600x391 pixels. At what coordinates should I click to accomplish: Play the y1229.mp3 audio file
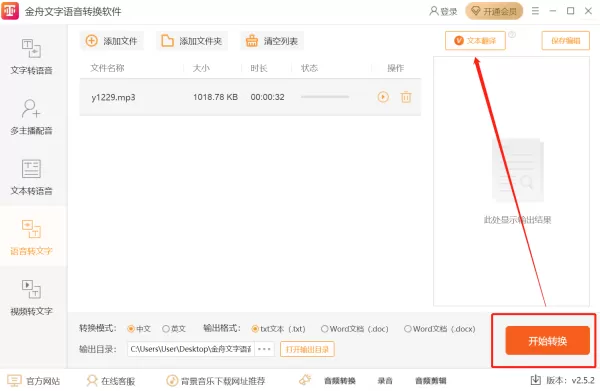click(x=383, y=97)
